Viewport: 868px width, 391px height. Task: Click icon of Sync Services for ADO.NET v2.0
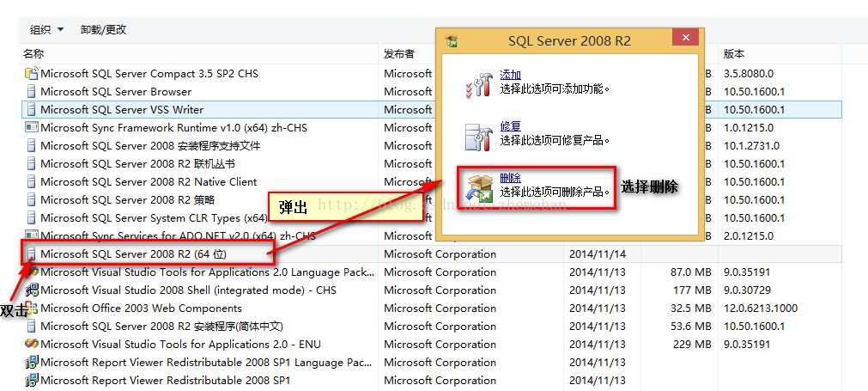tap(32, 235)
